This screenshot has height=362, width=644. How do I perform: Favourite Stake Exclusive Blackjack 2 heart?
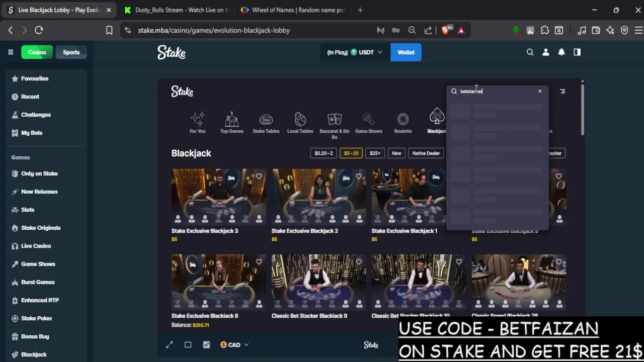coord(359,176)
